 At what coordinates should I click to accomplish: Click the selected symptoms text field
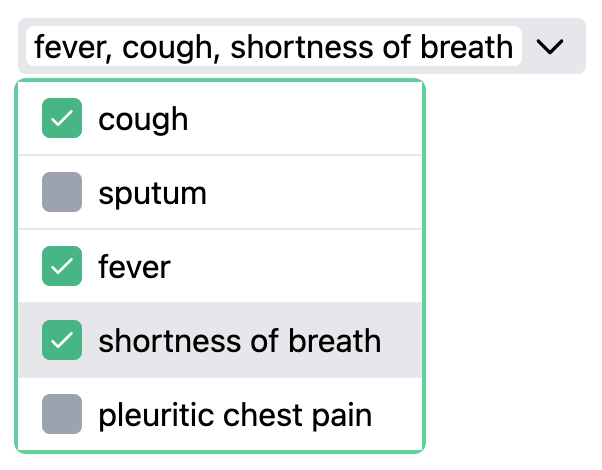click(273, 46)
